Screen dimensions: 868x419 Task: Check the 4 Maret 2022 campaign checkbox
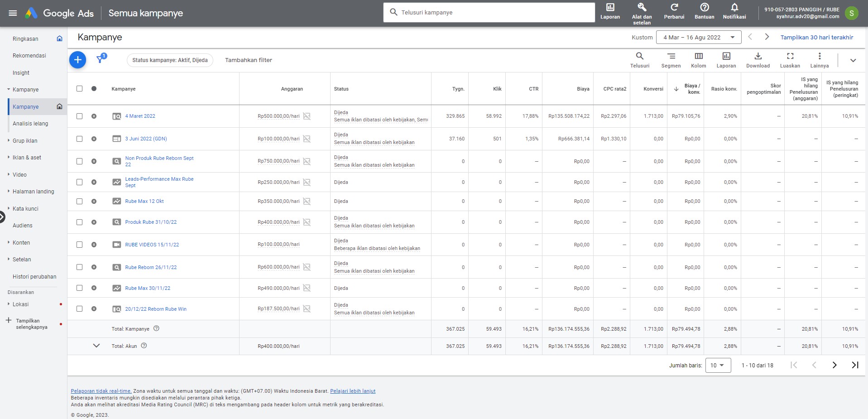click(80, 116)
